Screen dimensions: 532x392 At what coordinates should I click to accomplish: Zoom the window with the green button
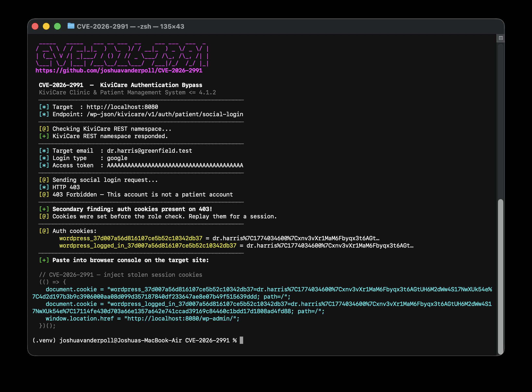pos(57,26)
